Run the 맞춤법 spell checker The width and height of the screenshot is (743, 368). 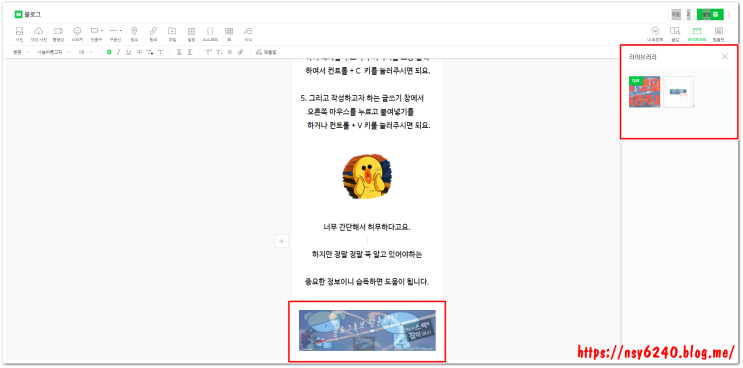click(266, 52)
